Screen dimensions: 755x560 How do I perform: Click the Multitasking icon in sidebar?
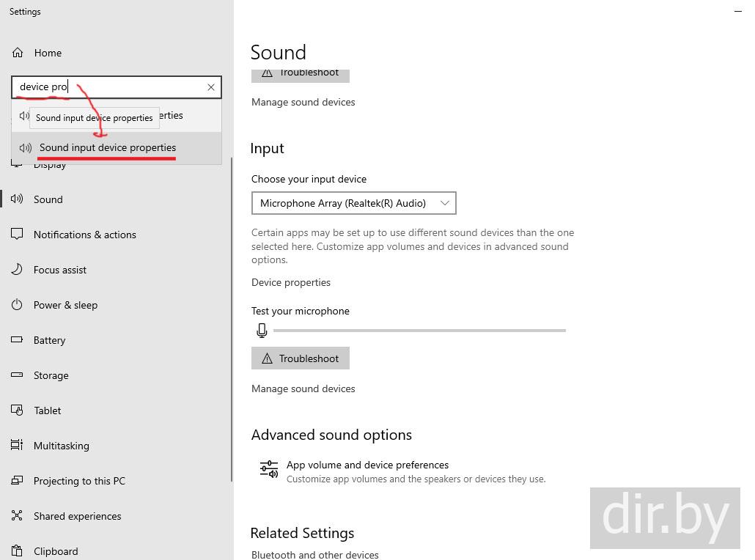pyautogui.click(x=18, y=446)
